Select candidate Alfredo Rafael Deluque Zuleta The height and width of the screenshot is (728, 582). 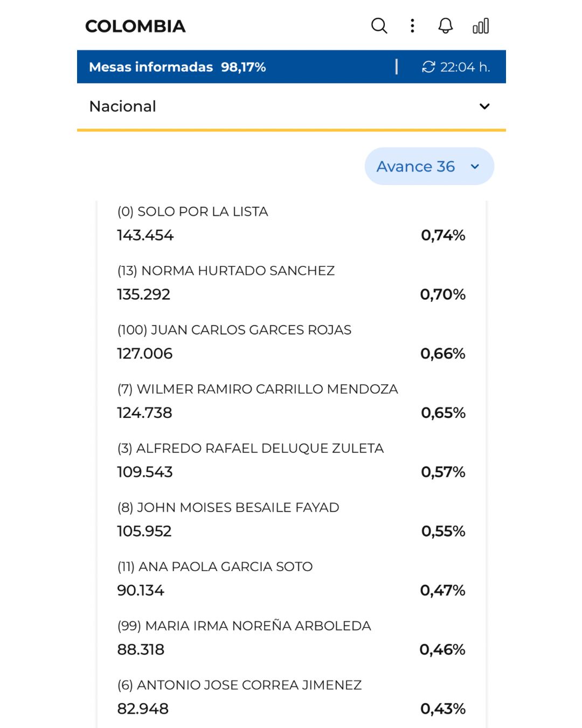click(x=291, y=461)
